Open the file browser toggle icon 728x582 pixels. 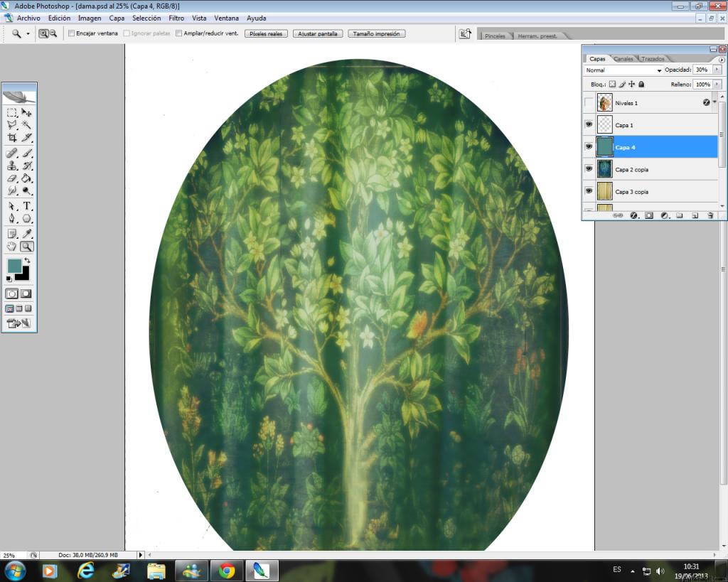click(x=465, y=34)
